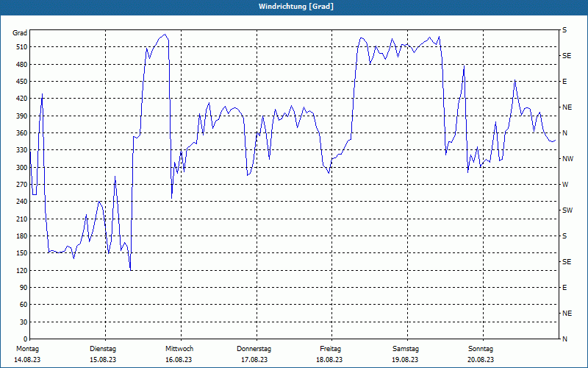Click the "Grad" unit label on the axis

click(x=20, y=33)
